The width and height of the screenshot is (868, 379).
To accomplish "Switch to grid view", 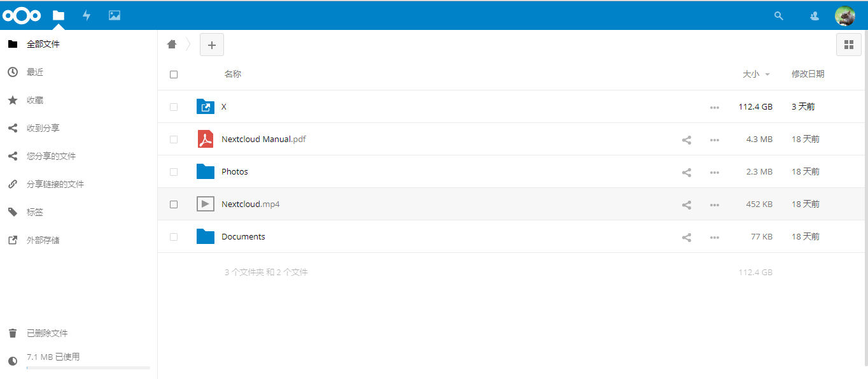I will coord(848,45).
